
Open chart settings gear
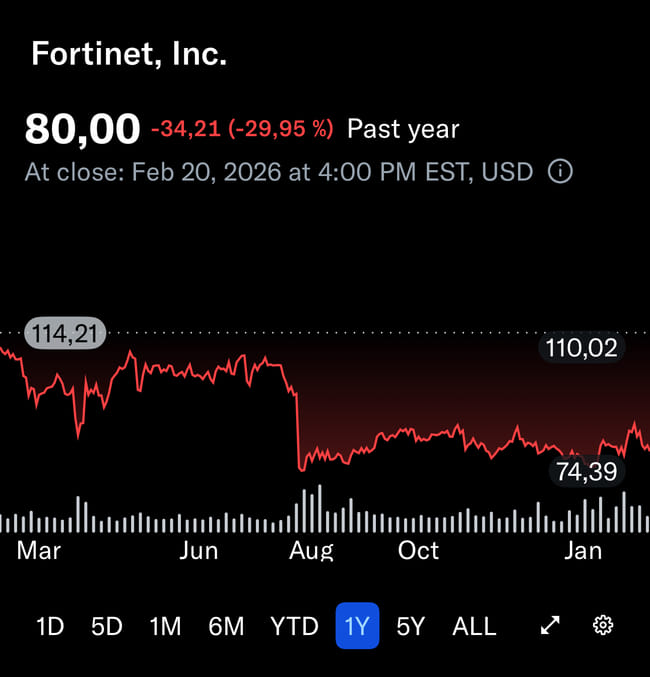point(603,626)
